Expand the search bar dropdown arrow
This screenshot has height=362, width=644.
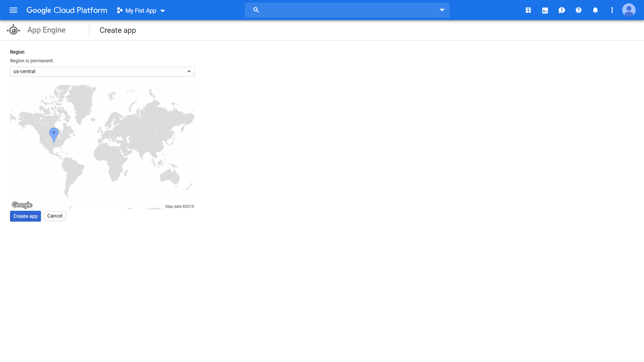coord(442,10)
